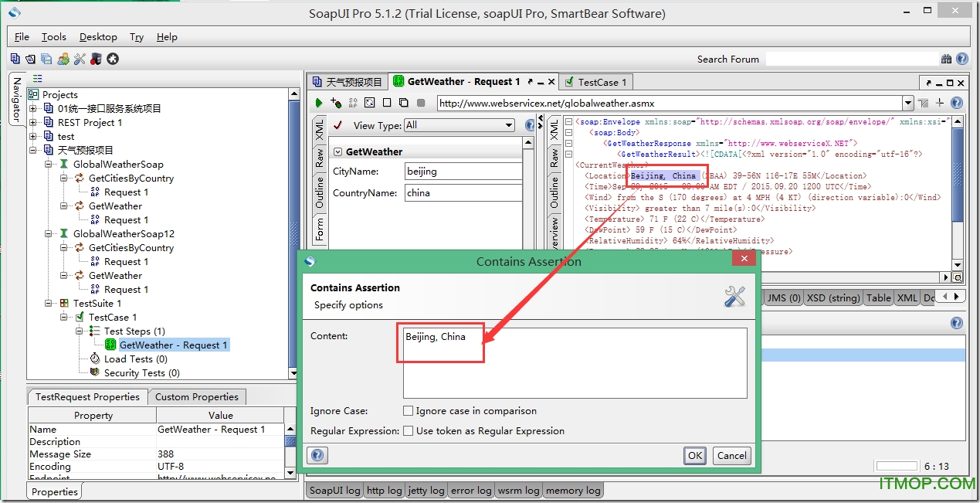Click help icon right of endpoint field
980x503 pixels.
pos(957,103)
